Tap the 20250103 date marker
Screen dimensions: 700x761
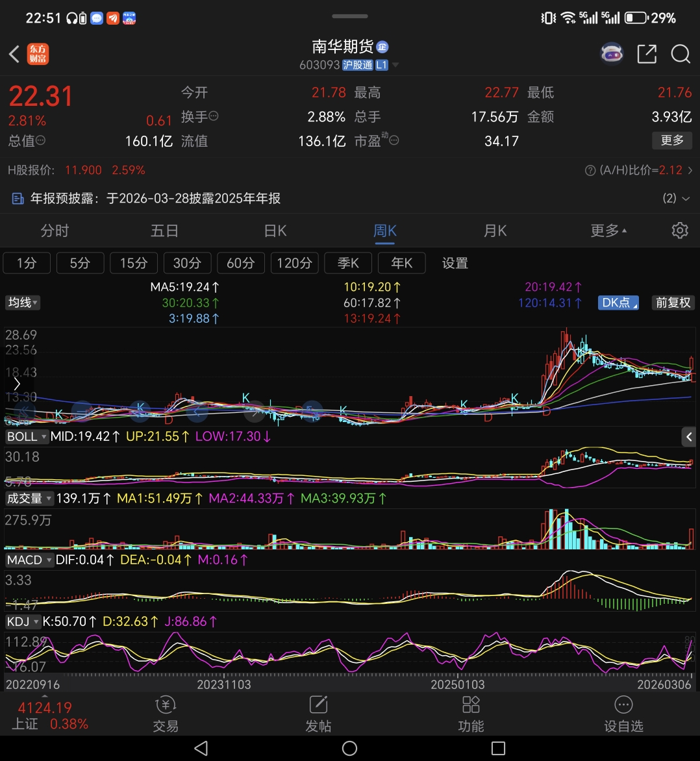coord(457,684)
